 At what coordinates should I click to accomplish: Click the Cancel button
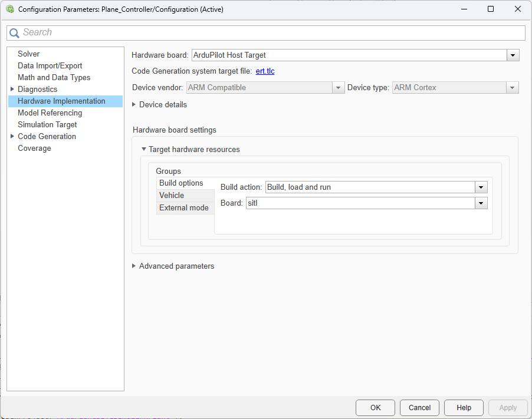point(419,407)
